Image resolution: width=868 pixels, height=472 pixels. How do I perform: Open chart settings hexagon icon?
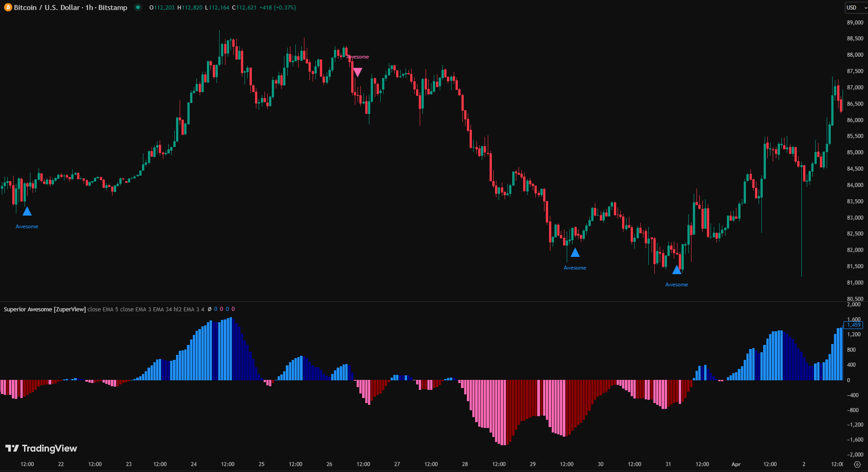[857, 464]
